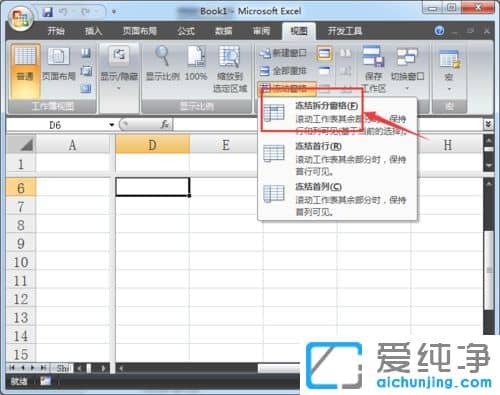Click the macro record icon in status bar

click(45, 381)
